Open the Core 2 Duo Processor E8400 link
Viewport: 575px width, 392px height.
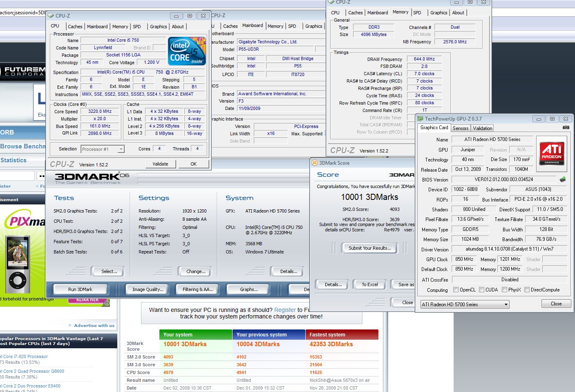[30, 386]
